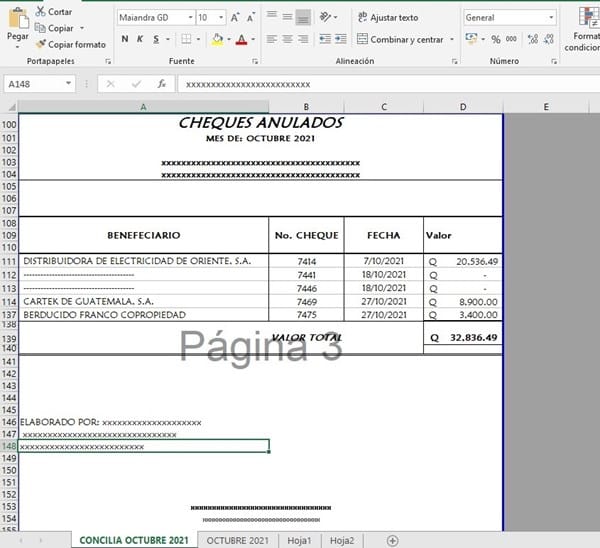Click the Name Box showing A148

40,84
